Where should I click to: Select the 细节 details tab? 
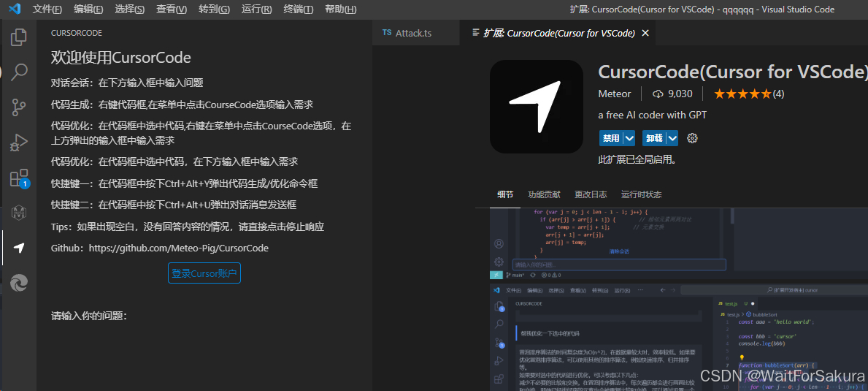[505, 194]
